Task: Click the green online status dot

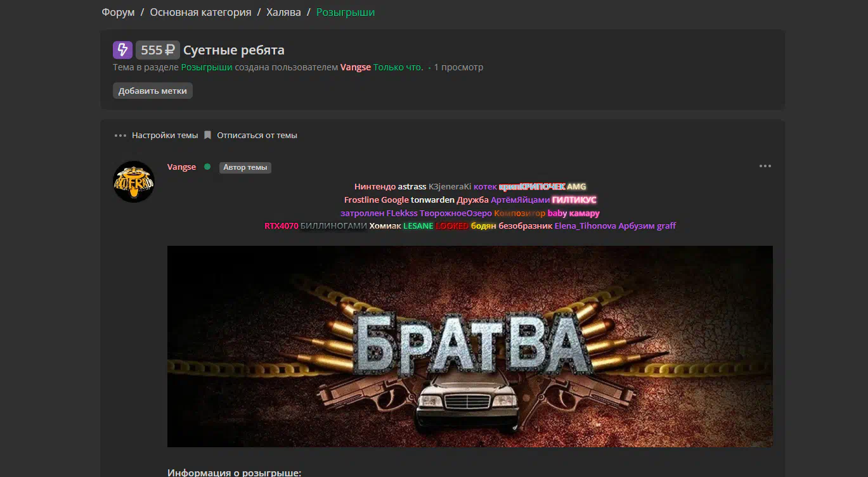Action: (207, 167)
